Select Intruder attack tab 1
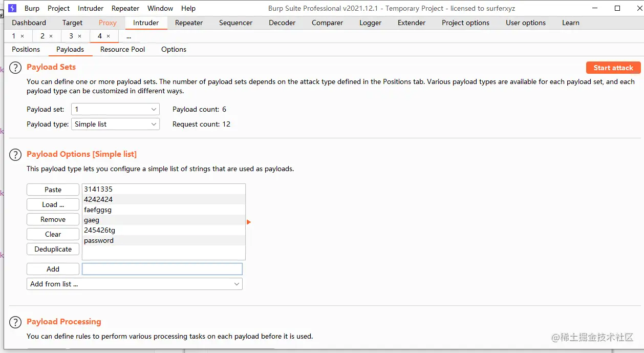 (x=14, y=36)
